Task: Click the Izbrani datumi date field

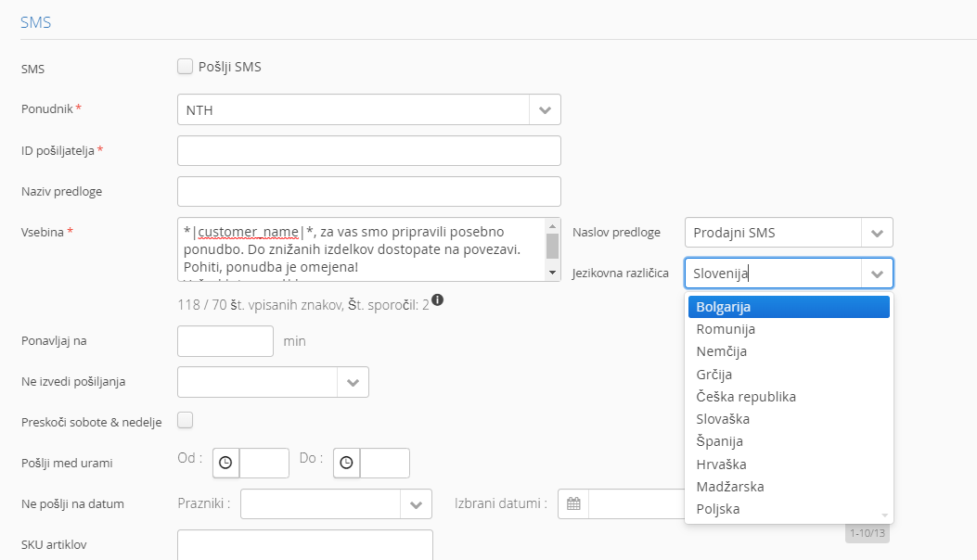Action: coord(636,504)
